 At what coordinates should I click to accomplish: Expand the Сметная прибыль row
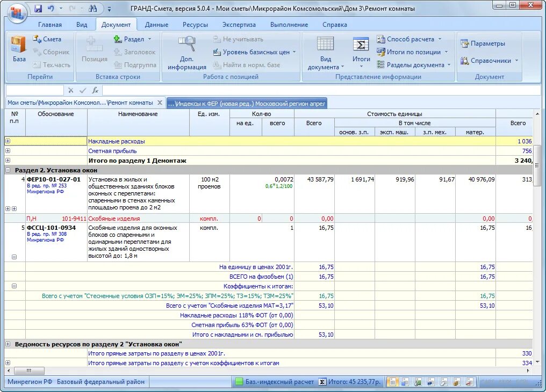(x=8, y=151)
